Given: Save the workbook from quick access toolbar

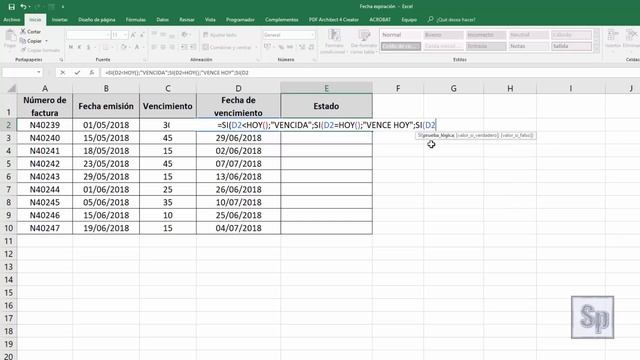Looking at the screenshot, I should click(11, 7).
